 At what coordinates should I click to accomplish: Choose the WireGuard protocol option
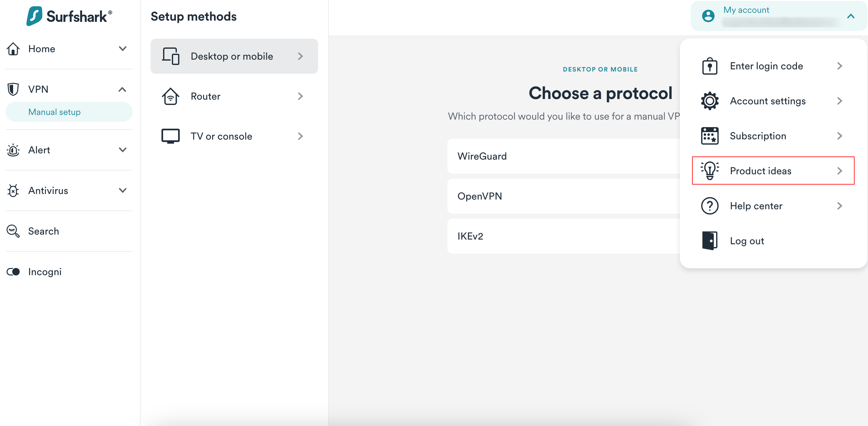(564, 156)
